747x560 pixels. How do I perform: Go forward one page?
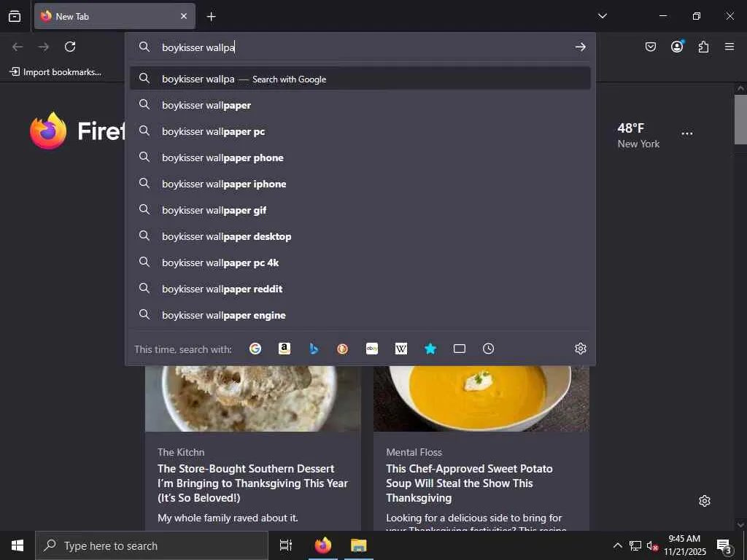[43, 47]
